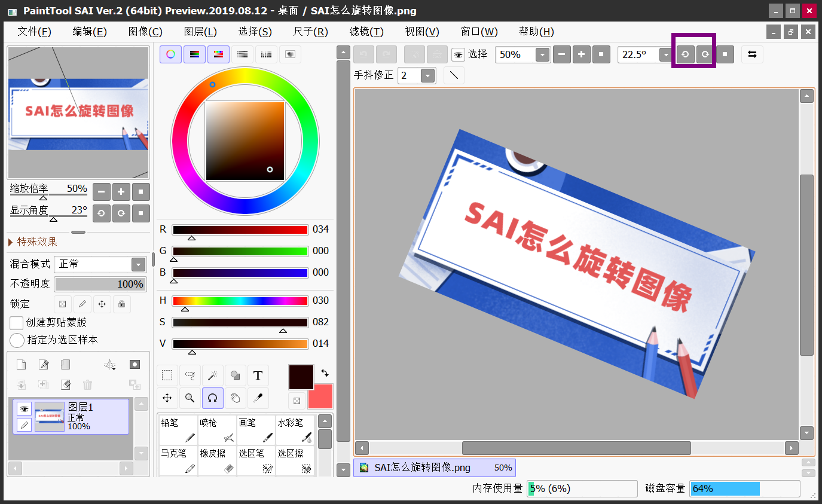Toggle the HSV slider panel

pos(218,54)
